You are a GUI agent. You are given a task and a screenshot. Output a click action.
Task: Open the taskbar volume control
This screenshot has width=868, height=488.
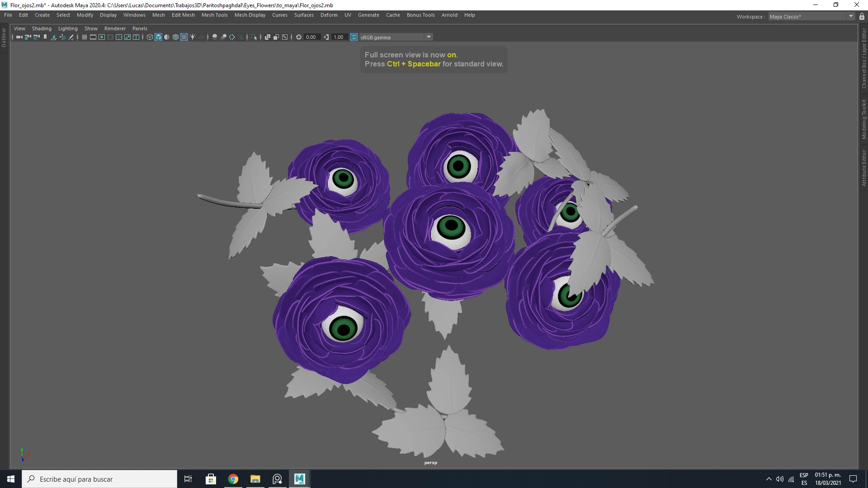(780, 479)
